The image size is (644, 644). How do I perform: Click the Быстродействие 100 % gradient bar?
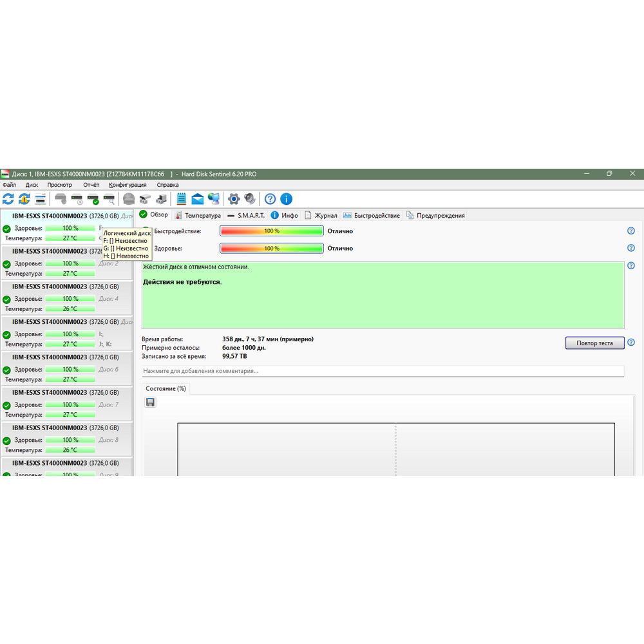tap(272, 231)
